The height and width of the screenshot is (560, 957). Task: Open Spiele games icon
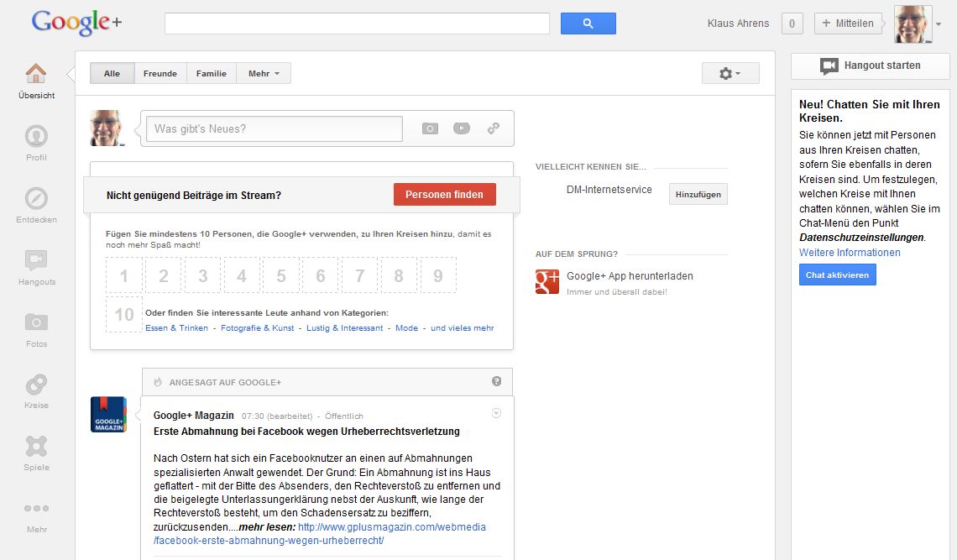pos(36,447)
